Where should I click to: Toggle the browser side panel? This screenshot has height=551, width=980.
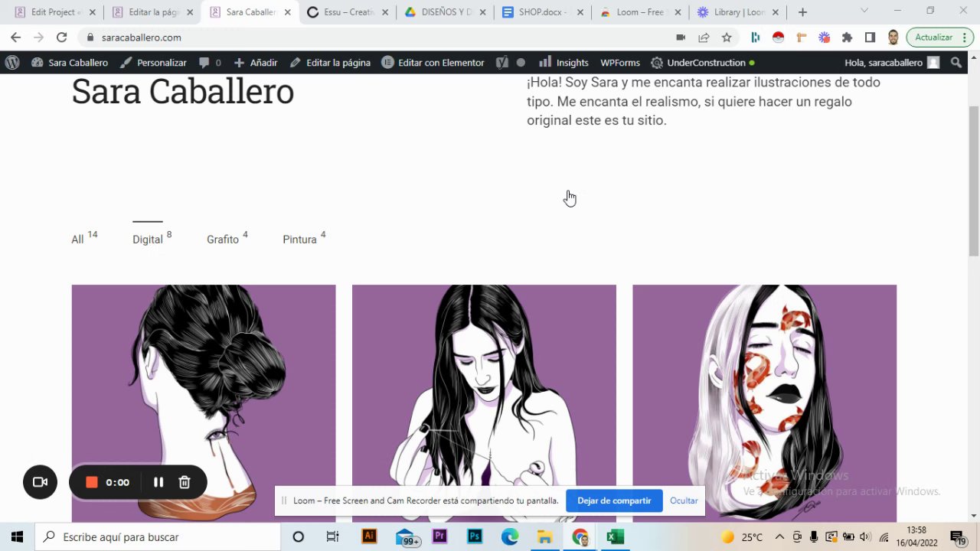pos(870,37)
